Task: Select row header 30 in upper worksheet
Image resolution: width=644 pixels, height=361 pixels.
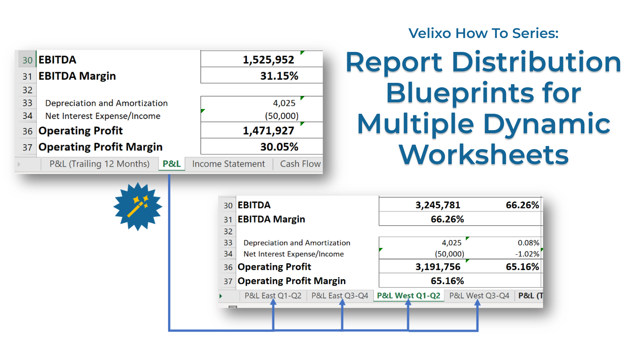Action: click(27, 60)
